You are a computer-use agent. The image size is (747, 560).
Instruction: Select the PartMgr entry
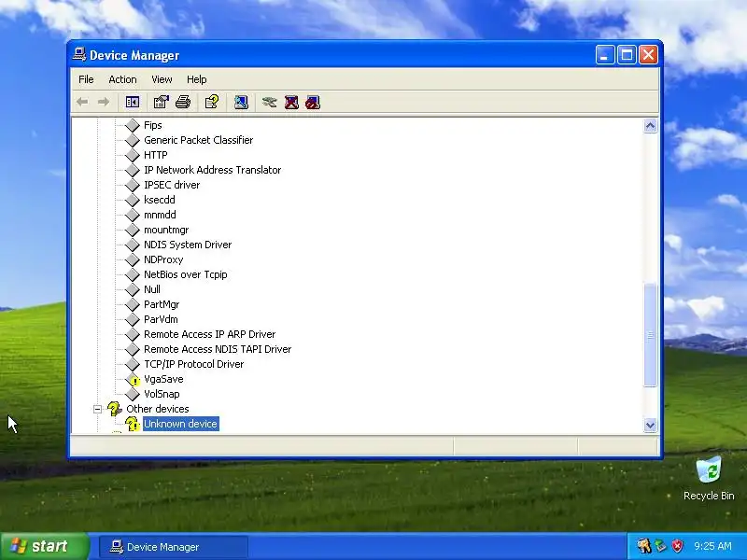[162, 304]
